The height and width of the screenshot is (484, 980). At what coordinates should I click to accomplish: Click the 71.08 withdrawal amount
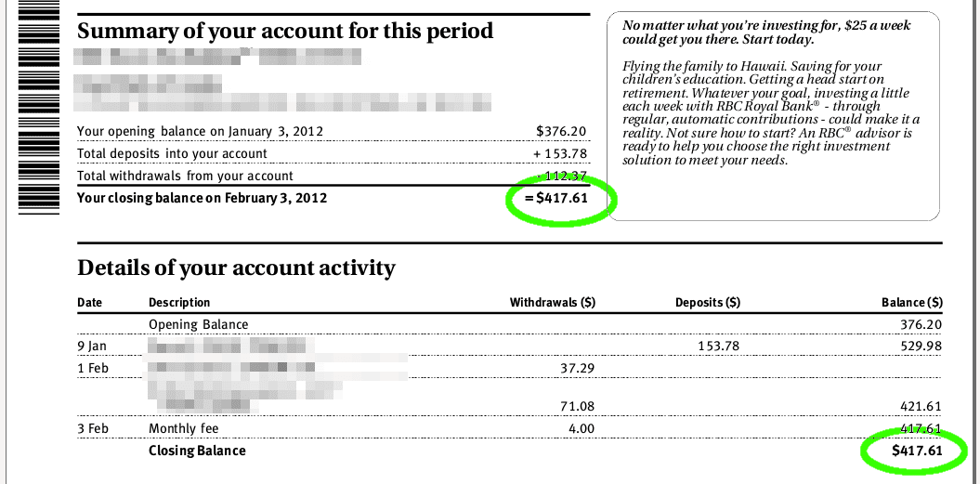click(x=578, y=407)
